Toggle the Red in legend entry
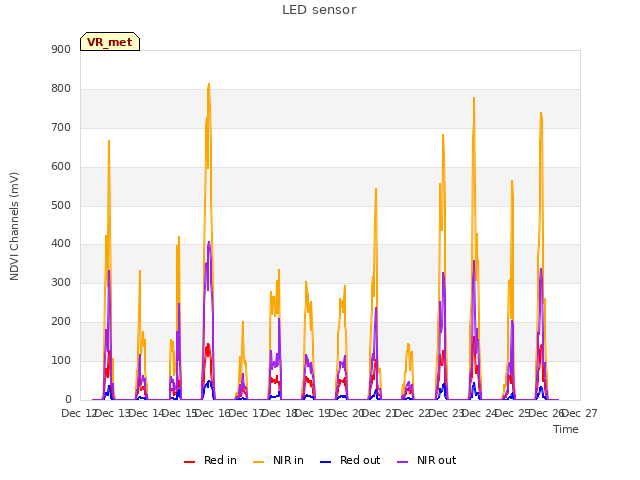 210,460
